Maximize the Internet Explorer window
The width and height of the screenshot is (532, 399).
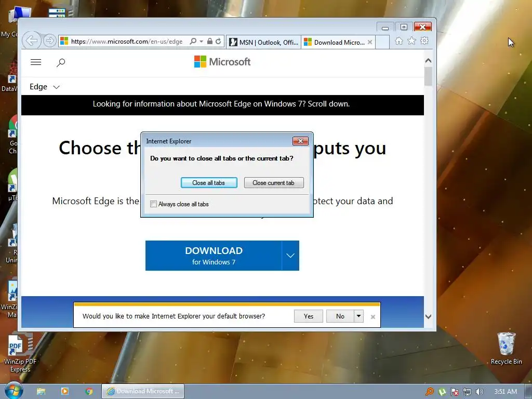404,27
